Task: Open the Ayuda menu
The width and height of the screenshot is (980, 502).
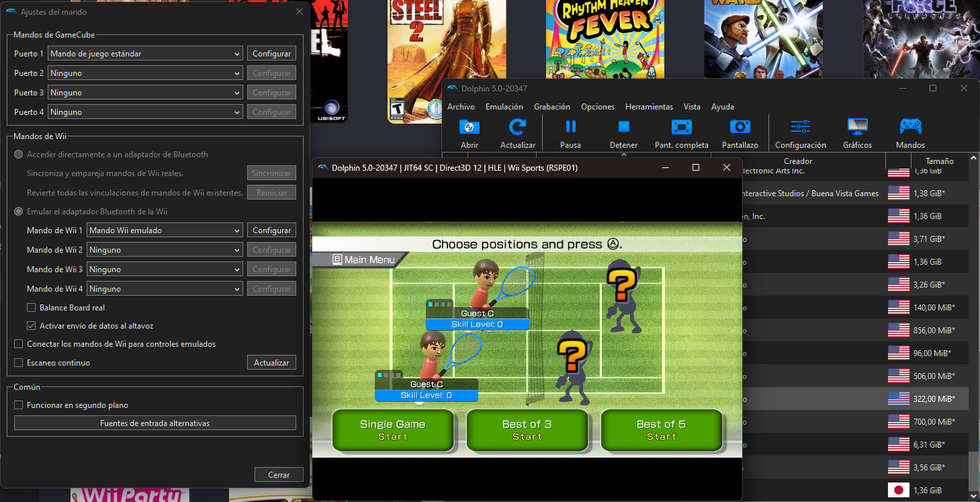Action: tap(723, 107)
